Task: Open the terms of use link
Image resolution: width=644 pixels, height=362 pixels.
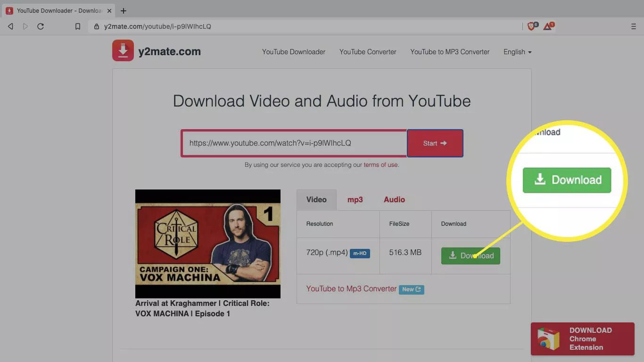Action: pyautogui.click(x=380, y=165)
